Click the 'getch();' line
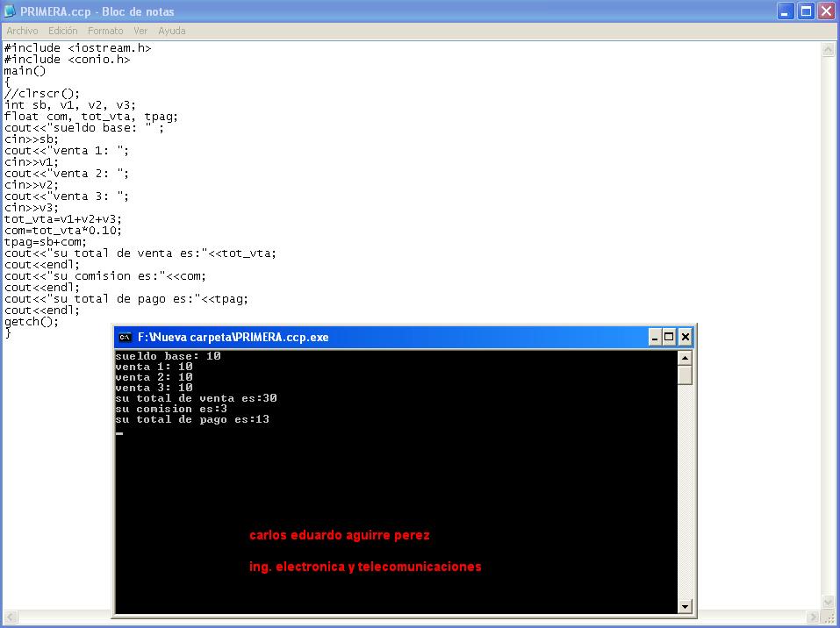Image resolution: width=840 pixels, height=628 pixels. click(x=31, y=321)
